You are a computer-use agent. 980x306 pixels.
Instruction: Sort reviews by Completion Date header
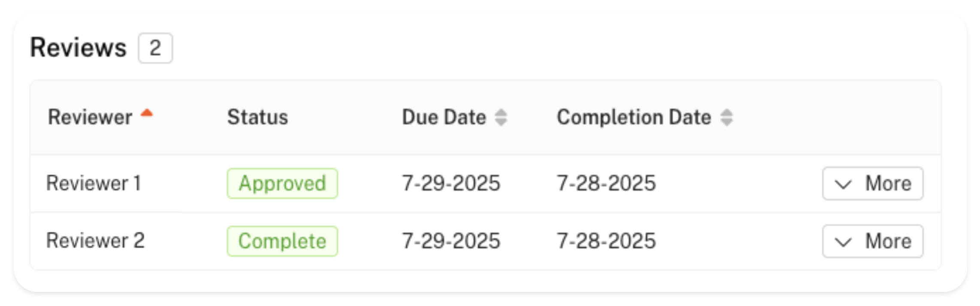[634, 117]
